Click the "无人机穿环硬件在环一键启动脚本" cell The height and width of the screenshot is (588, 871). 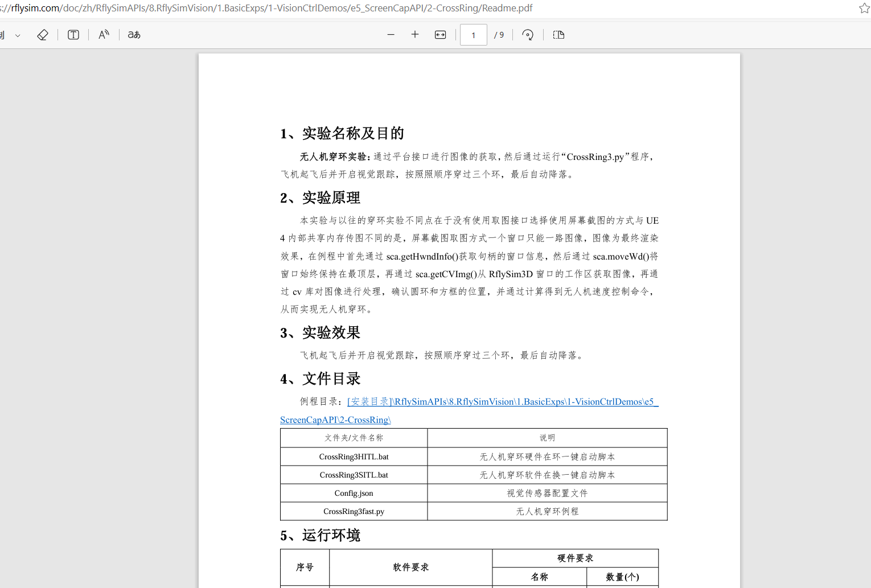click(548, 457)
